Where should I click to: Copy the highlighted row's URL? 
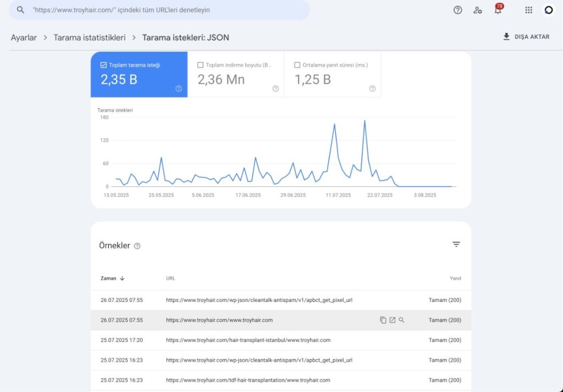pos(383,319)
